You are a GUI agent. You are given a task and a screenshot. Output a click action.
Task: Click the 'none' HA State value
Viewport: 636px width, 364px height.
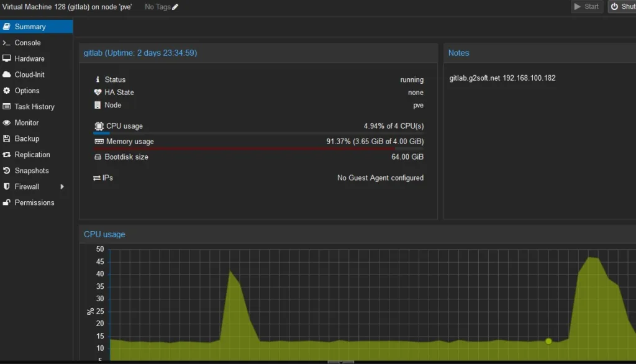[416, 93]
